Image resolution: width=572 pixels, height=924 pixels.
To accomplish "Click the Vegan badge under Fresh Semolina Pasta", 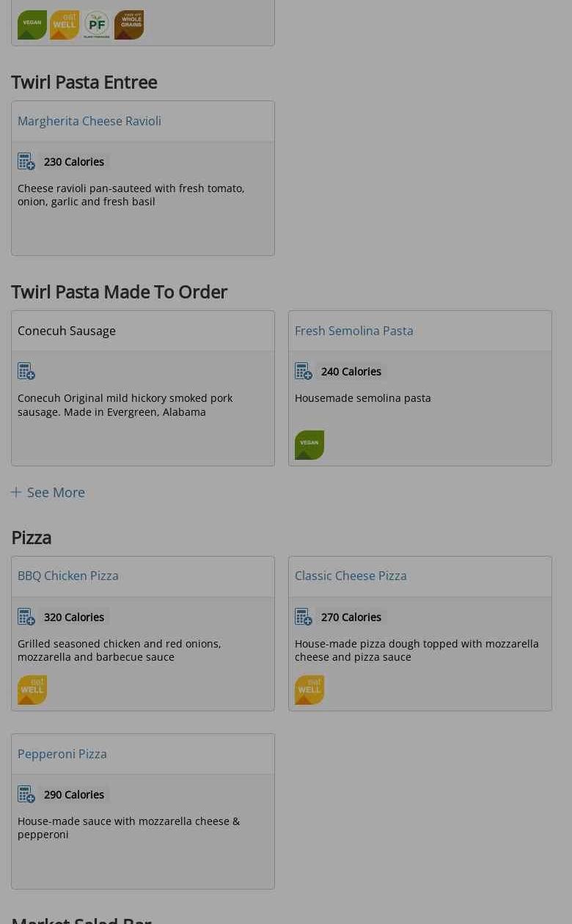I will pyautogui.click(x=309, y=445).
